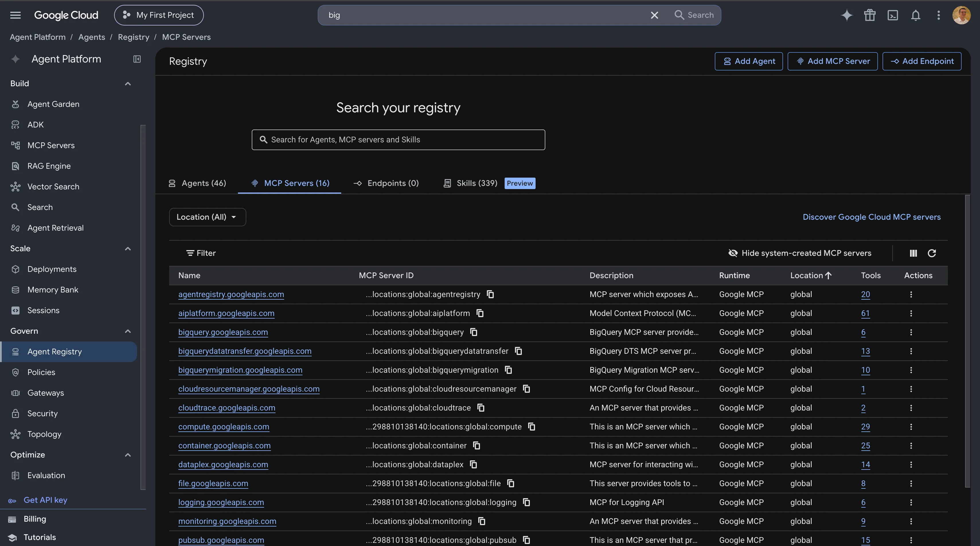980x546 pixels.
Task: Collapse the Build section
Action: pyautogui.click(x=128, y=84)
